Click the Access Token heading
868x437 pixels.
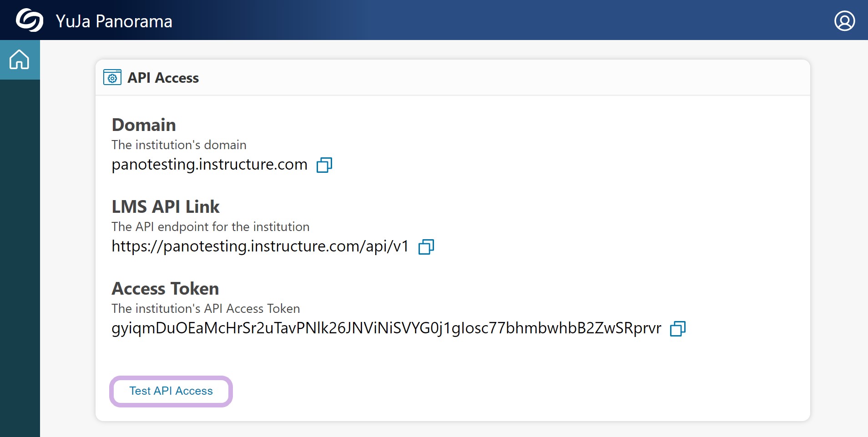pos(166,288)
